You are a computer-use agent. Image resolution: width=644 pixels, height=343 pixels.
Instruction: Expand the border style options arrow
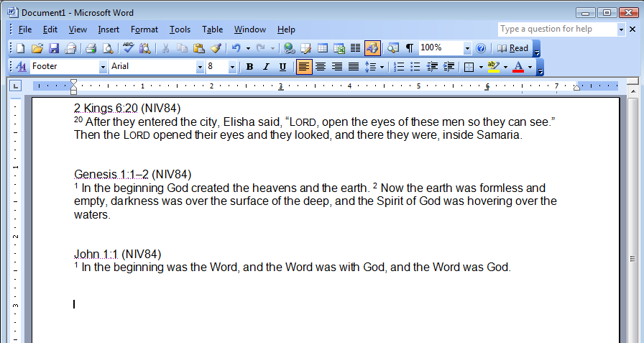[481, 67]
